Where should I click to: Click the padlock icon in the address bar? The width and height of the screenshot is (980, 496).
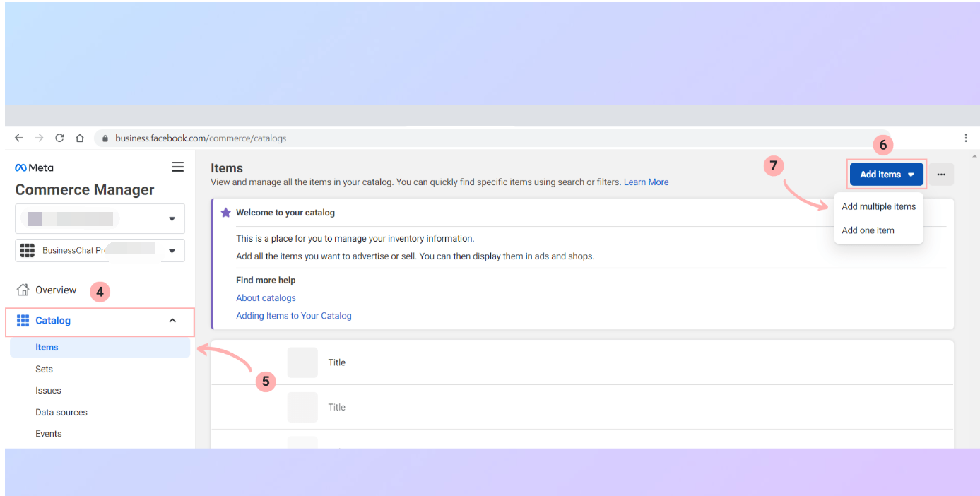105,138
